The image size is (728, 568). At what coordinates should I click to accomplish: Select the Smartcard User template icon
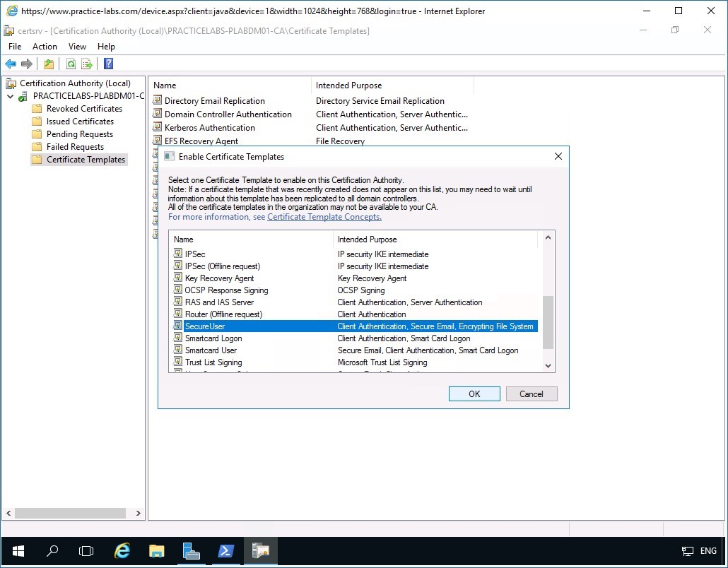coord(178,350)
